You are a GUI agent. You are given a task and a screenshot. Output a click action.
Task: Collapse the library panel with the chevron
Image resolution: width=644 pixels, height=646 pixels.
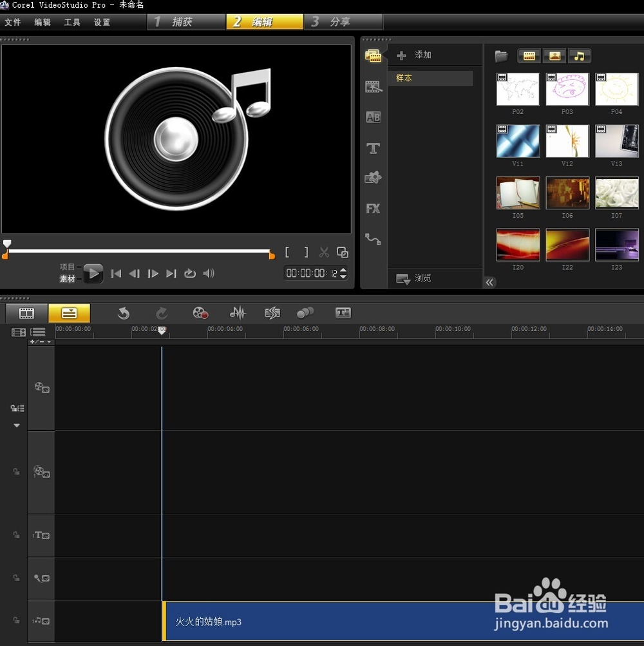click(489, 282)
